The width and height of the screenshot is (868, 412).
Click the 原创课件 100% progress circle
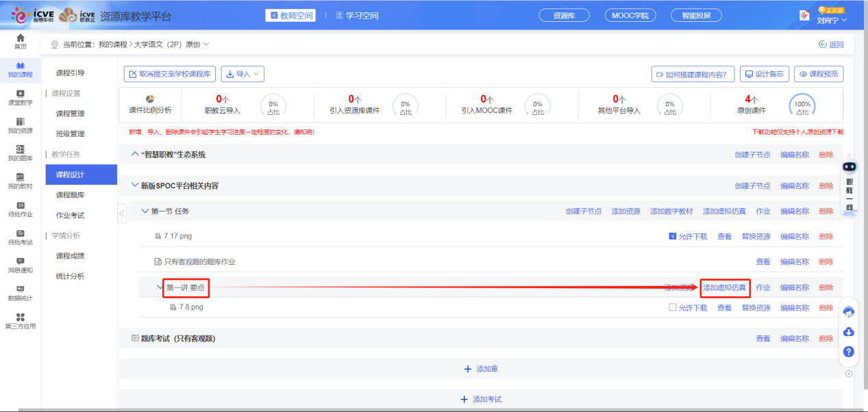(x=802, y=105)
